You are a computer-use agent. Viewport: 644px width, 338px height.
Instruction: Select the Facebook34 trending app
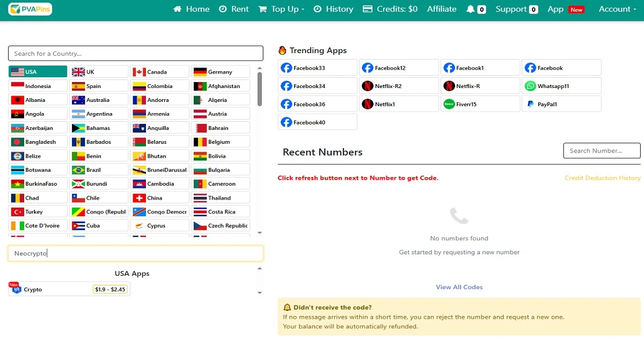click(318, 86)
